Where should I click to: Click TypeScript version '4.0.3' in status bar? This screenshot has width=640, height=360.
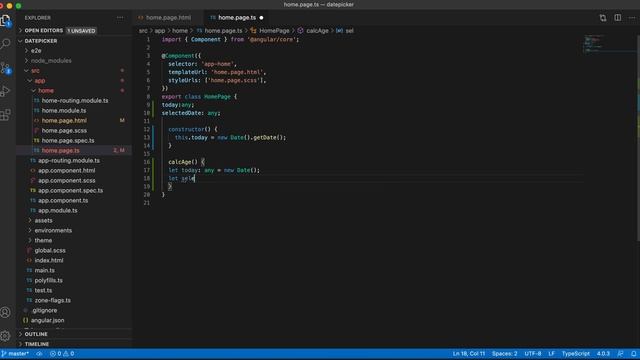pos(603,353)
